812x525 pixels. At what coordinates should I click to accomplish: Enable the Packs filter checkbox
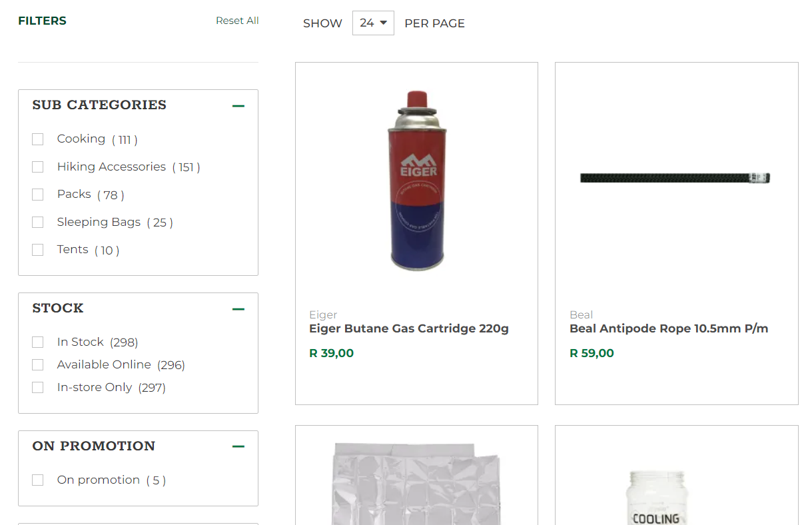click(38, 195)
